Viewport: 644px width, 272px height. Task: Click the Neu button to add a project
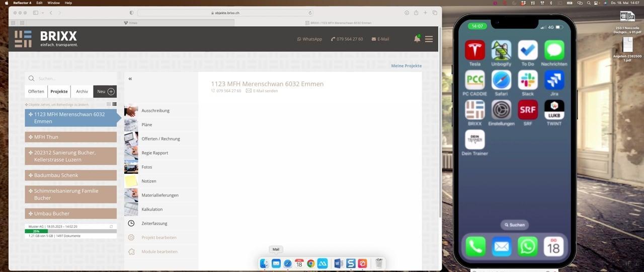(105, 92)
